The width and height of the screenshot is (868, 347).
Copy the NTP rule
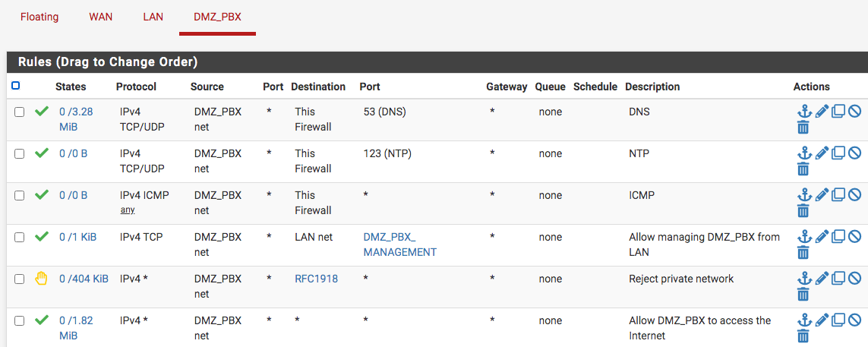pos(838,153)
